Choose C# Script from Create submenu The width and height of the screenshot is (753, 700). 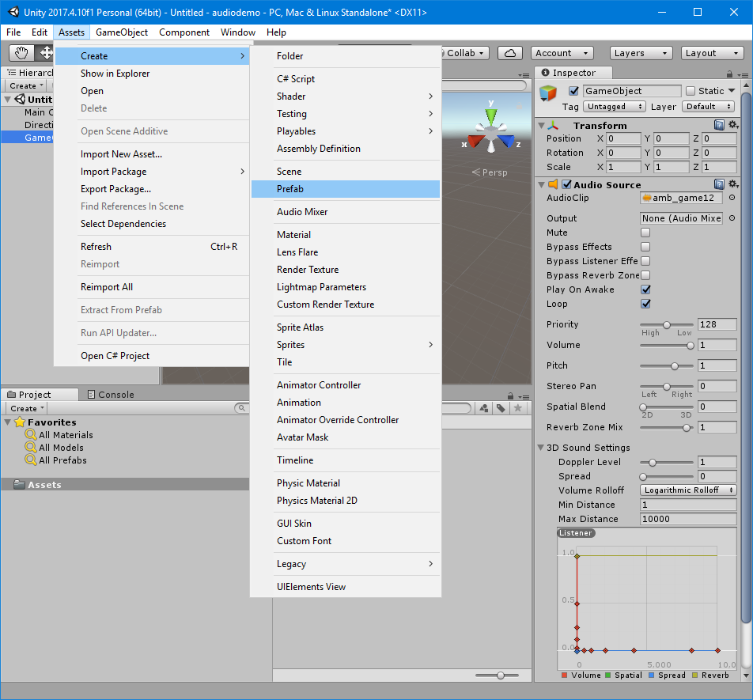[x=346, y=79]
